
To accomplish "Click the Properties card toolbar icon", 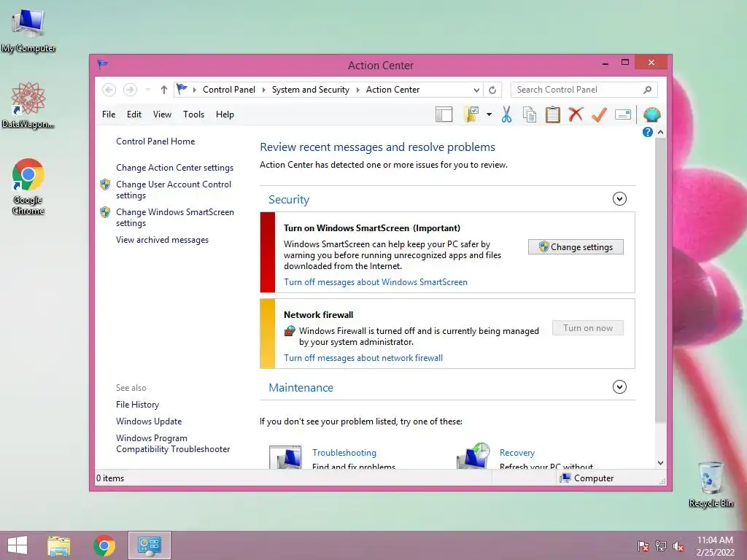I will [623, 114].
